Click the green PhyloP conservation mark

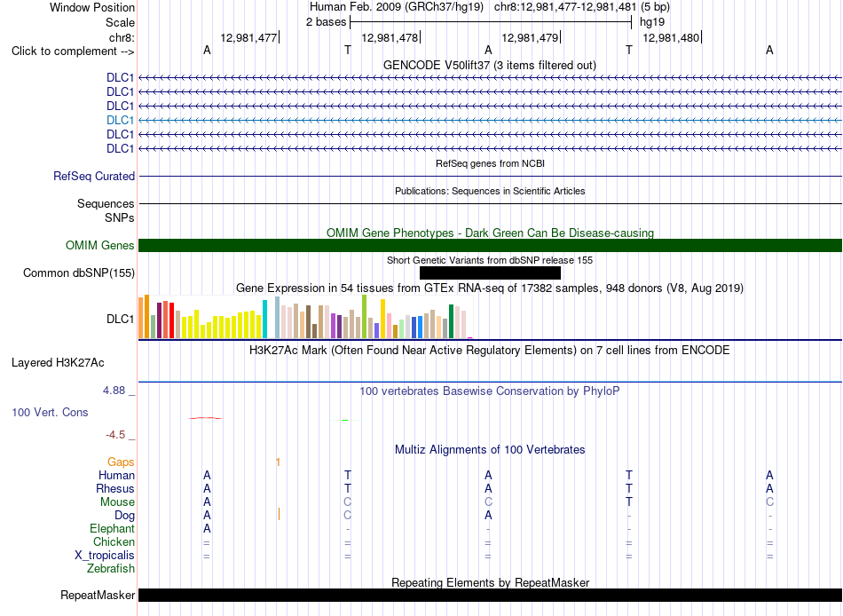(x=345, y=420)
